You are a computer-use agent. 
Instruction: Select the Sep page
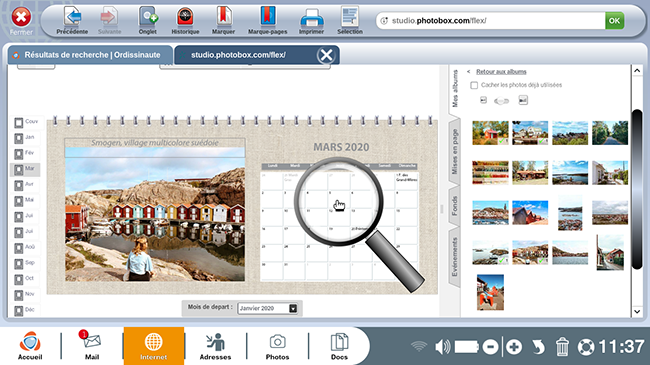click(x=26, y=263)
